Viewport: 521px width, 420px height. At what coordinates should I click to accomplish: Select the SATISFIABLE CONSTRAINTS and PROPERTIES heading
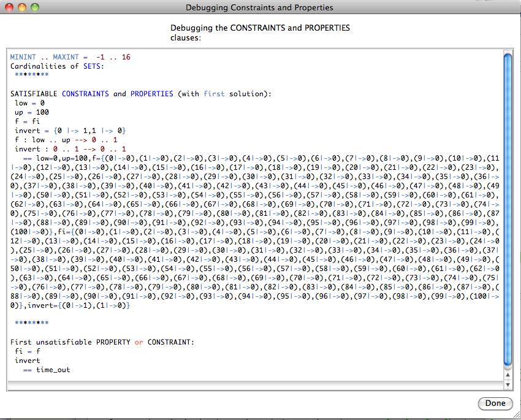[140, 94]
